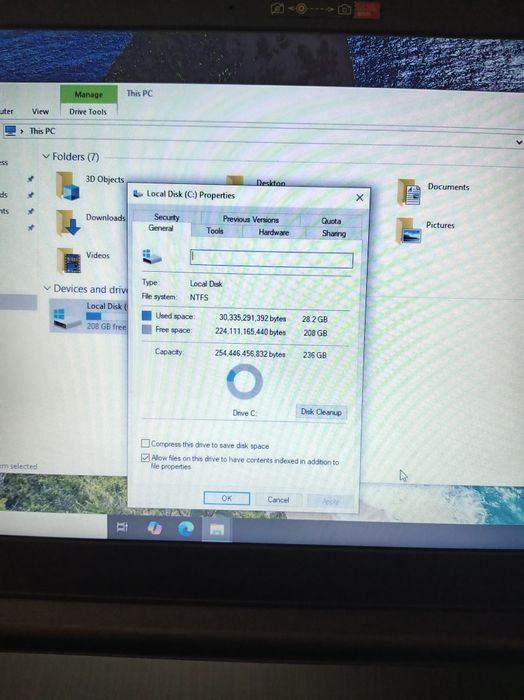Image resolution: width=524 pixels, height=700 pixels.
Task: Open File Explorer from the taskbar
Action: coord(217,530)
